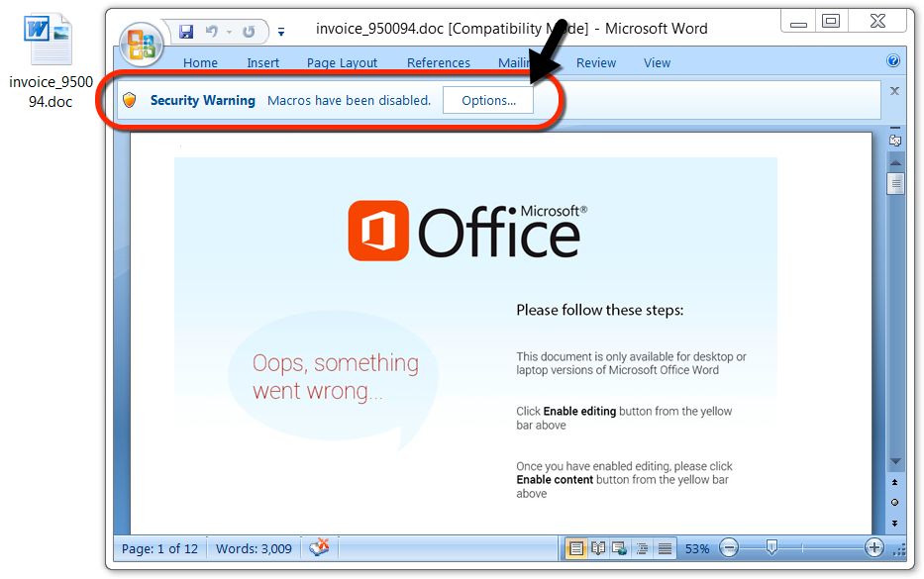Click the zoom slider handle
The width and height of the screenshot is (924, 579).
[771, 547]
